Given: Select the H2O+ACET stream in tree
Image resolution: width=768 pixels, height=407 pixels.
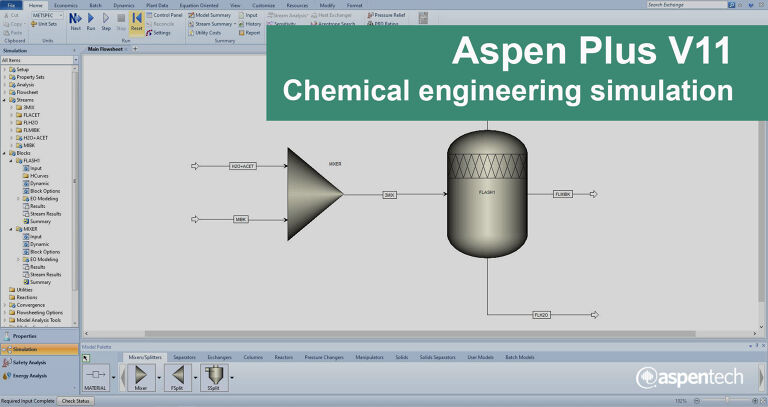Looking at the screenshot, I should point(35,138).
